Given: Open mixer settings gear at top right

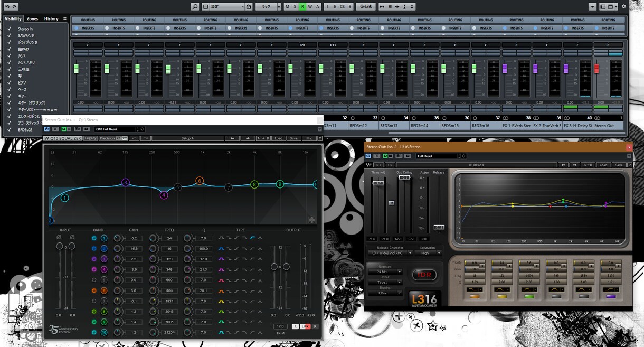Looking at the screenshot, I should click(624, 6).
